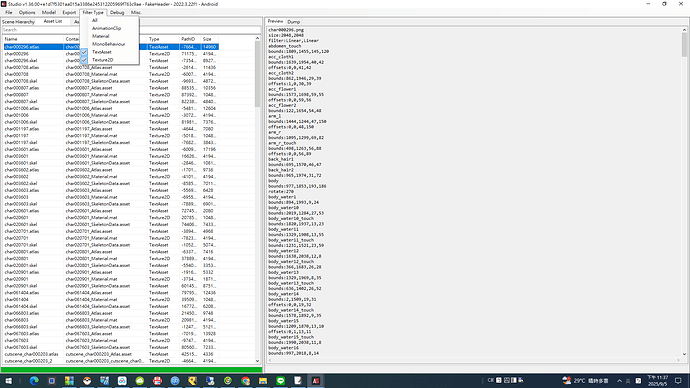Switch to the Scene Hierarchy tab
This screenshot has width=690, height=388.
tap(18, 22)
